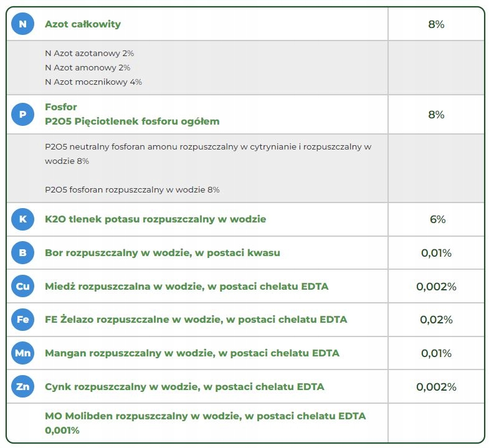The height and width of the screenshot is (448, 489).
Task: Click 'Fosfor P2O5 Pięciotlenek fosforu ogółem' heading
Action: 132,115
